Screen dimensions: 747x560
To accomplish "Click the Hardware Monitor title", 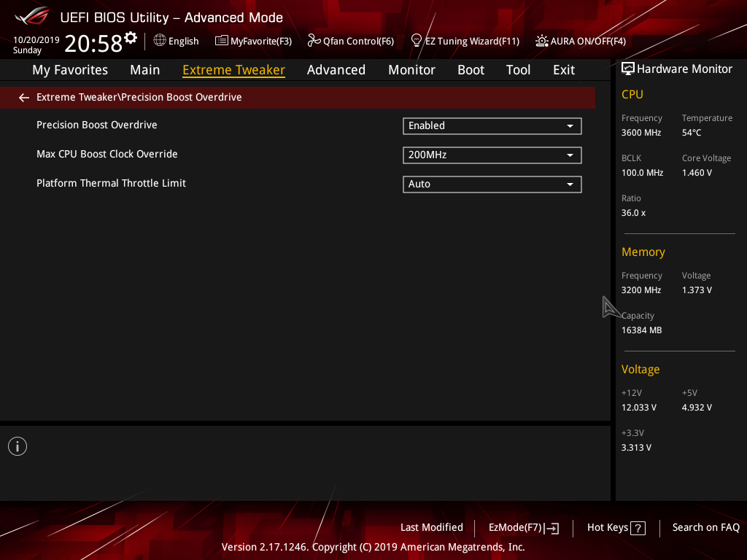I will tap(684, 69).
